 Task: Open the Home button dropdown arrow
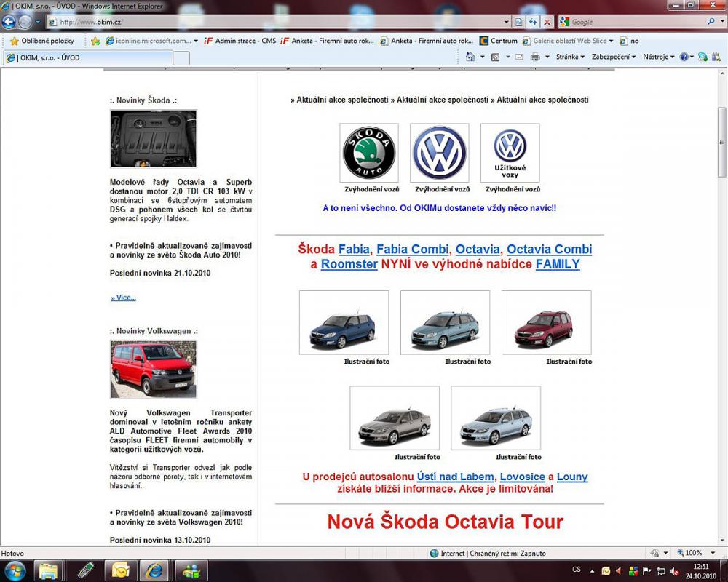point(482,57)
